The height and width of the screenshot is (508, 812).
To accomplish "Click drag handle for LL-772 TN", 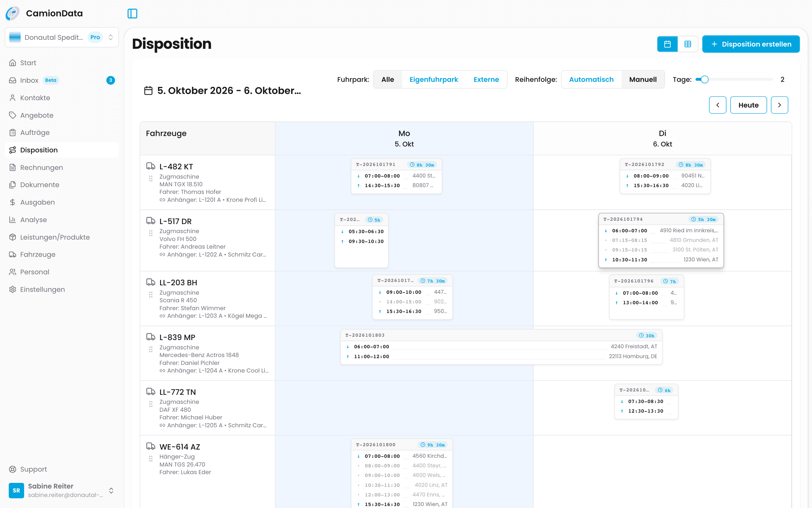I will (151, 404).
